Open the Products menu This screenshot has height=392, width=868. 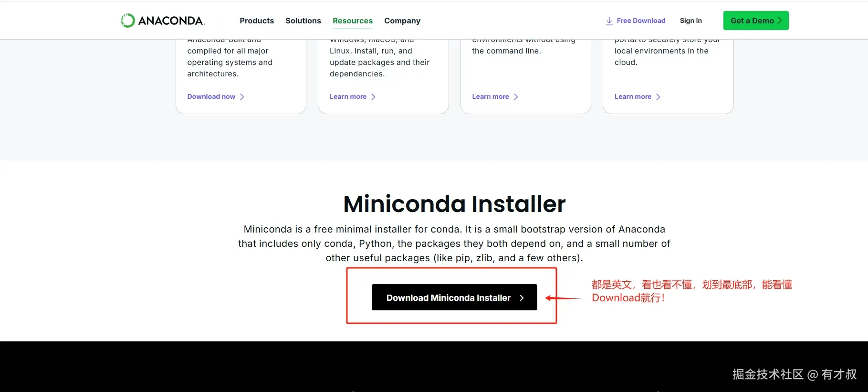coord(257,21)
